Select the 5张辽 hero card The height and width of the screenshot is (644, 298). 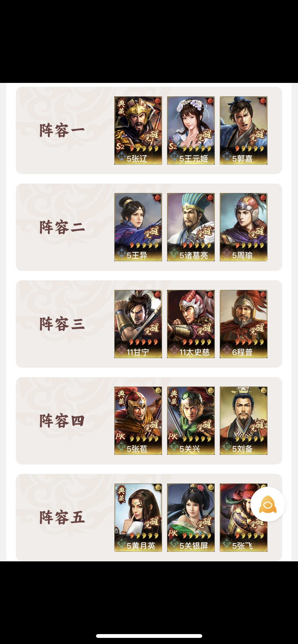tap(138, 130)
